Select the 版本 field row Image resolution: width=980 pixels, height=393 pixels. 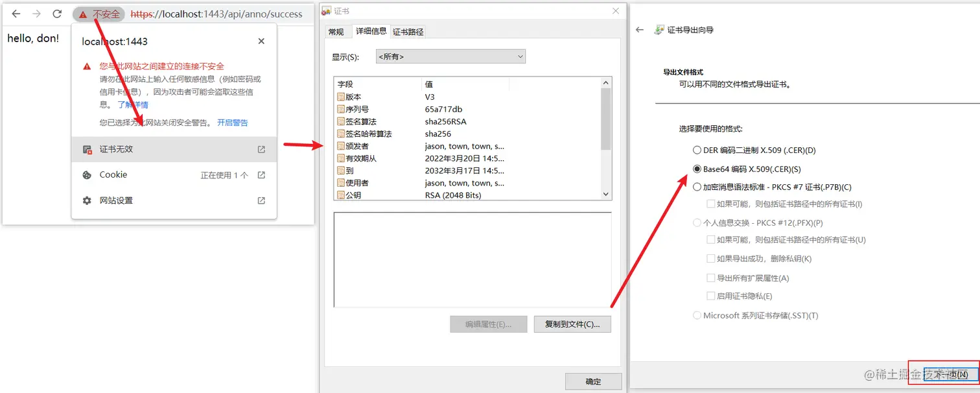tap(467, 97)
